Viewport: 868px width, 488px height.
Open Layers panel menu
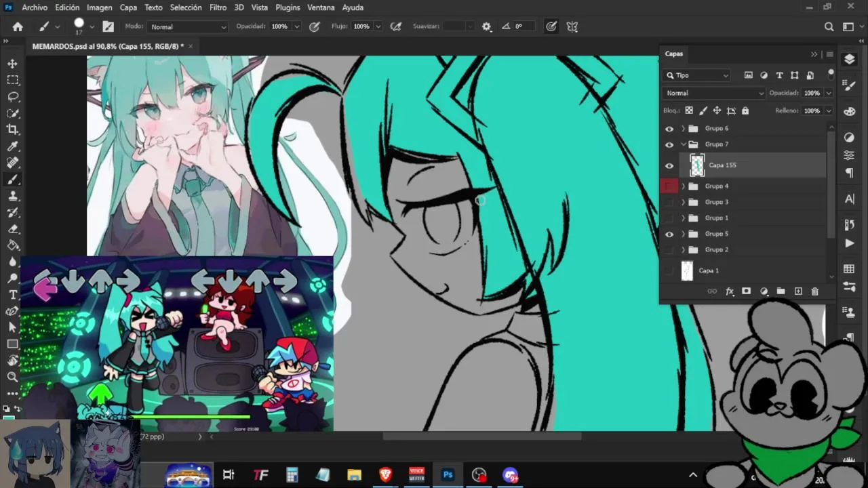(829, 54)
